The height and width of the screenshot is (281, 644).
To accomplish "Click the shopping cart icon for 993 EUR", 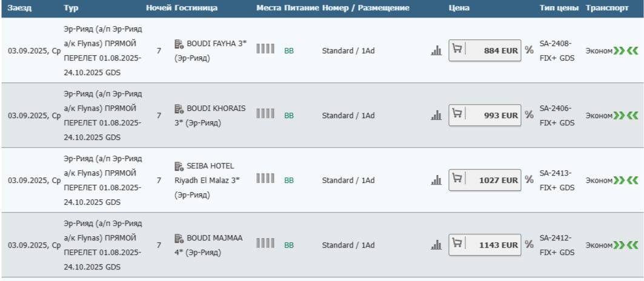I will [x=457, y=114].
